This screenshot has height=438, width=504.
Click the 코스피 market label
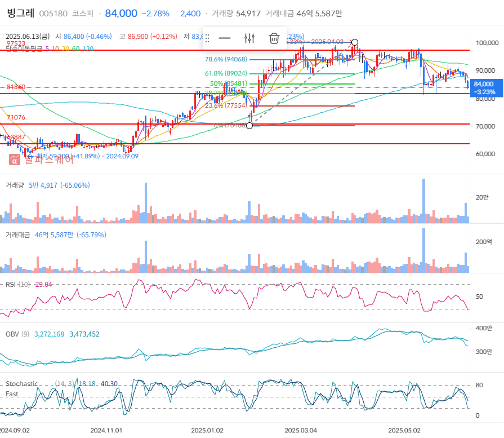[x=83, y=14]
